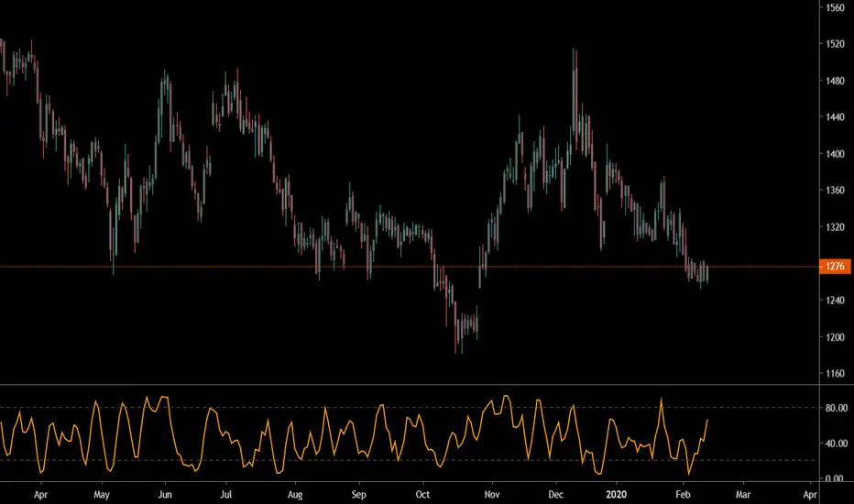This screenshot has height=504, width=854.
Task: Click the 40.00 oscillator level label
Action: pos(837,444)
